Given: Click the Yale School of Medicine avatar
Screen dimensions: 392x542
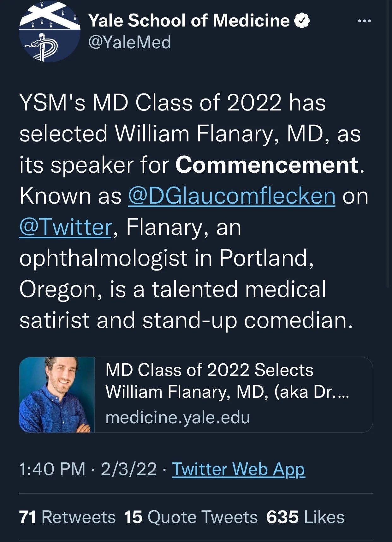Looking at the screenshot, I should tap(50, 31).
